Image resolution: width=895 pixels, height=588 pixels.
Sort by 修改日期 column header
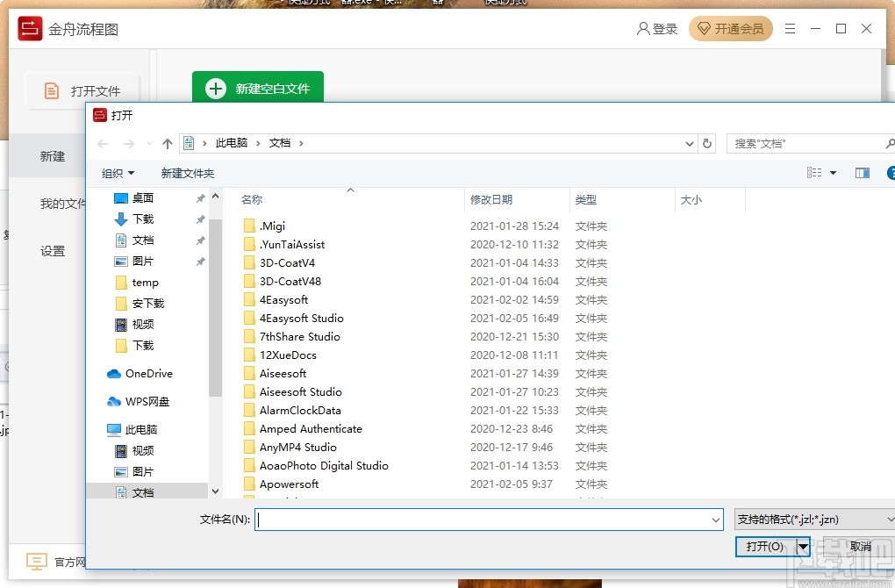click(x=490, y=200)
